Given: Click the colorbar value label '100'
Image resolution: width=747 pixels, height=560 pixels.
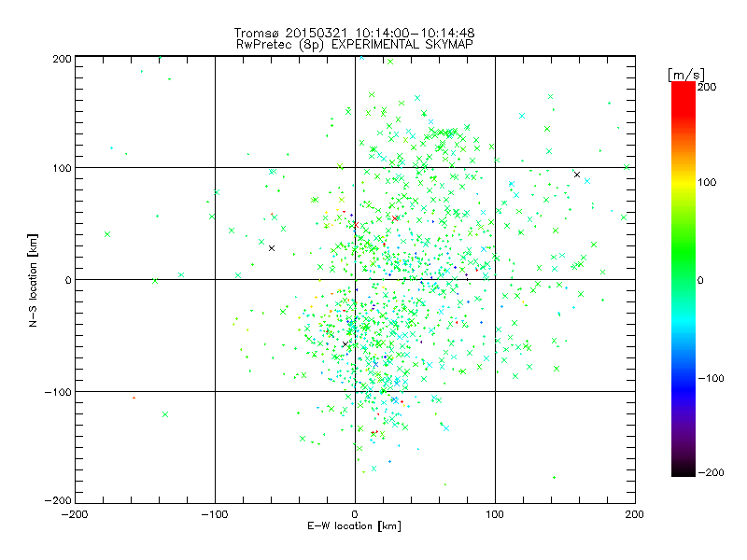Looking at the screenshot, I should pos(707,182).
